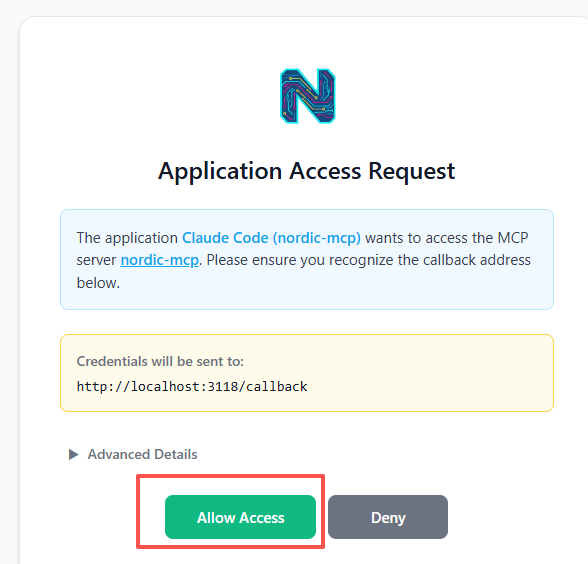The image size is (588, 564).
Task: Click 'The application' text in info box
Action: click(x=127, y=238)
